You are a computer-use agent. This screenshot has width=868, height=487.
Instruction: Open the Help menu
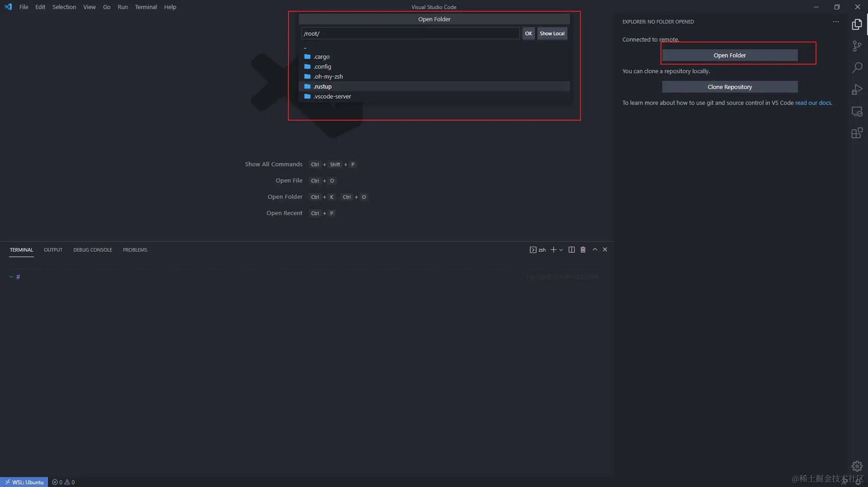[170, 7]
